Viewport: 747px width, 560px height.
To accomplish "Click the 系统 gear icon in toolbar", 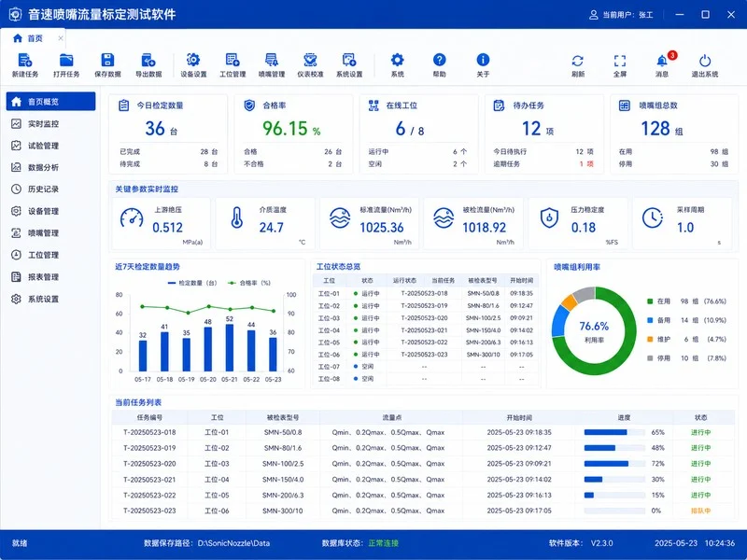I will pos(398,60).
